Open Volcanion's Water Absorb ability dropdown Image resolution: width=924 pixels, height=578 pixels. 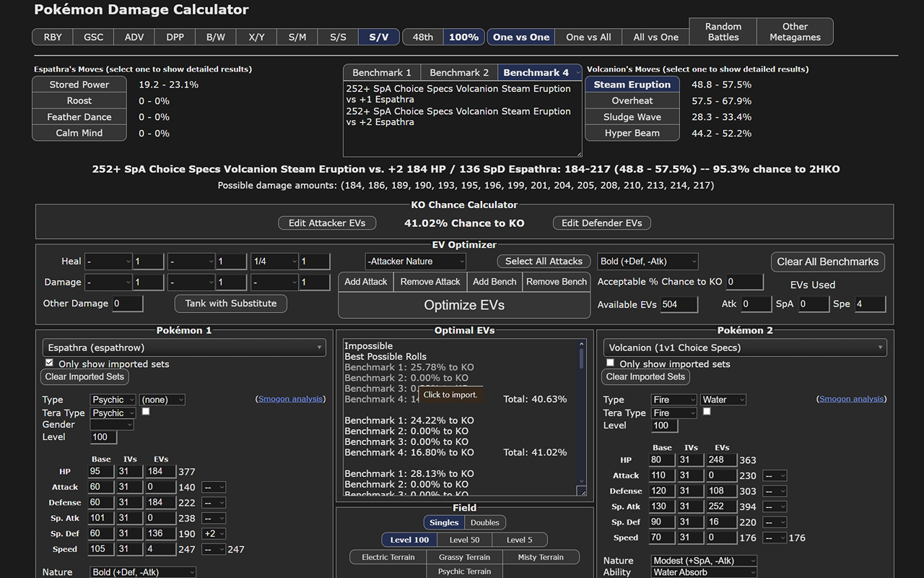[x=704, y=572]
